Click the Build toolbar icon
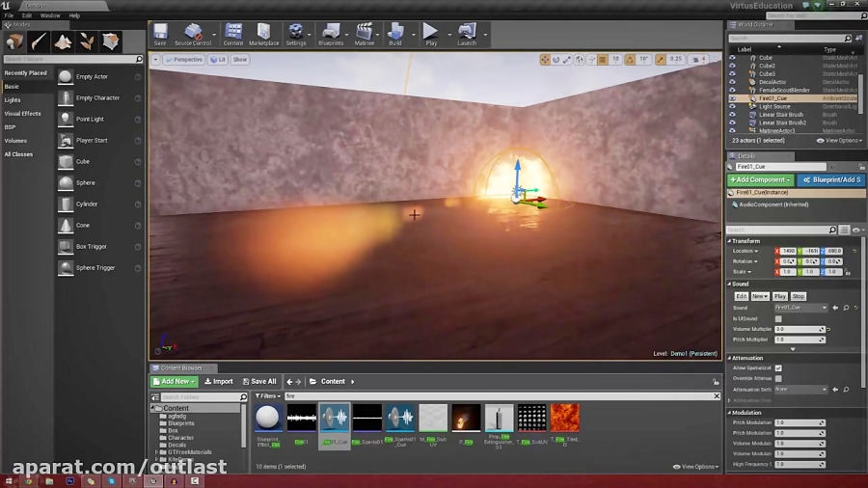The image size is (868, 488). click(x=395, y=34)
